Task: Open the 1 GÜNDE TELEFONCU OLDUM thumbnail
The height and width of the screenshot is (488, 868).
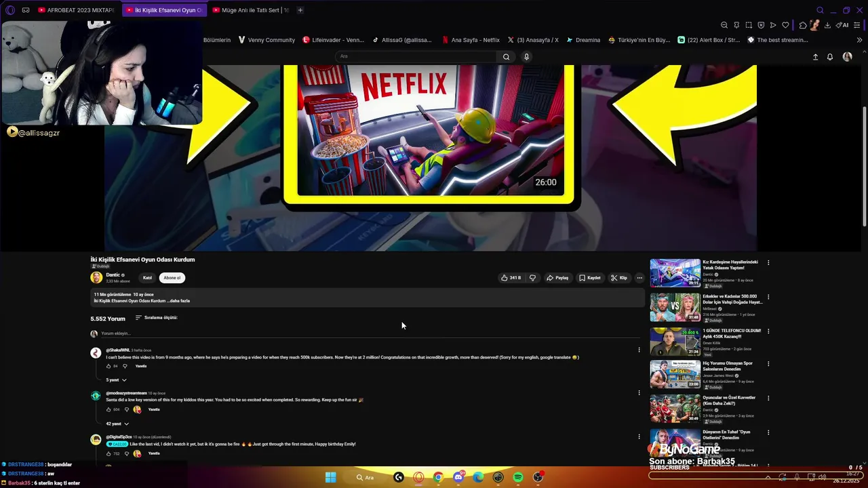Action: [x=675, y=340]
